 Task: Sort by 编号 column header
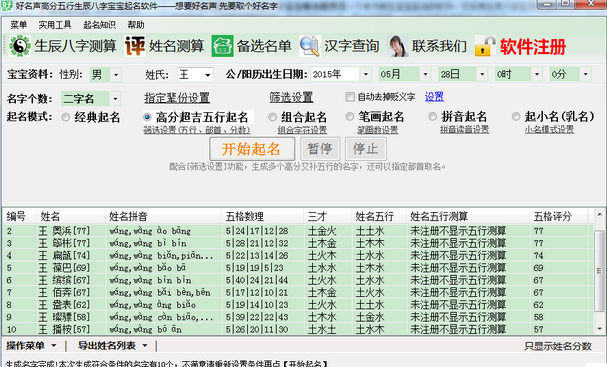(19, 216)
